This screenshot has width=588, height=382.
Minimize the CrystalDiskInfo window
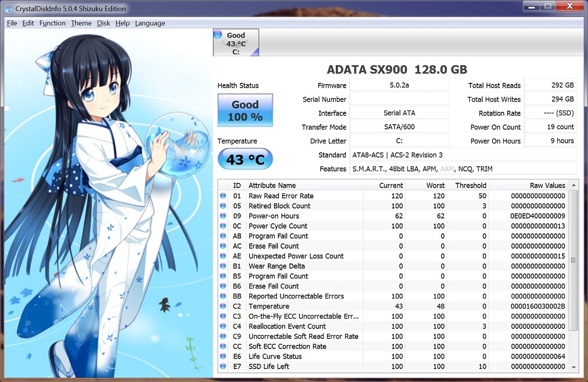coord(532,6)
